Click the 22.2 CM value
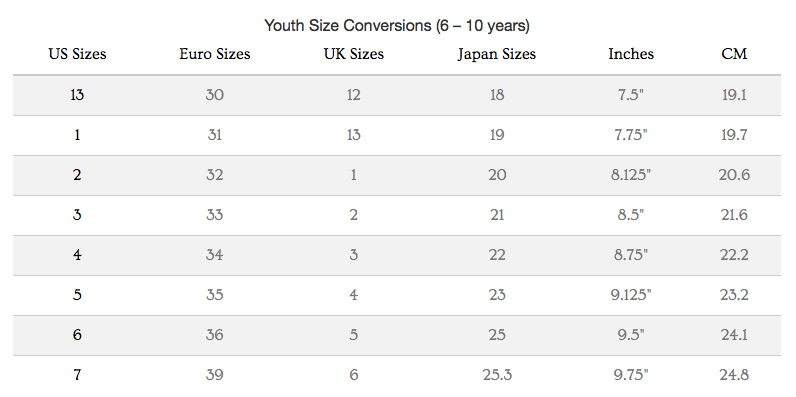The width and height of the screenshot is (796, 397). [x=734, y=255]
